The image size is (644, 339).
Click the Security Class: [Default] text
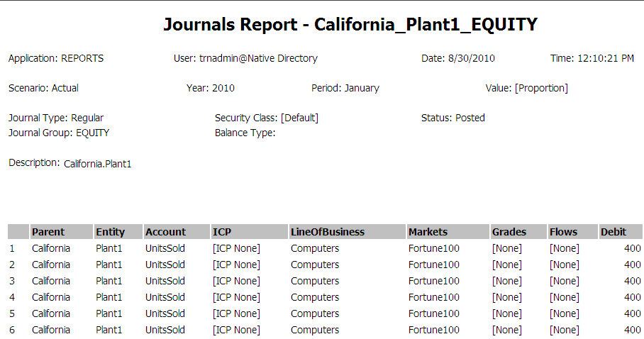267,118
